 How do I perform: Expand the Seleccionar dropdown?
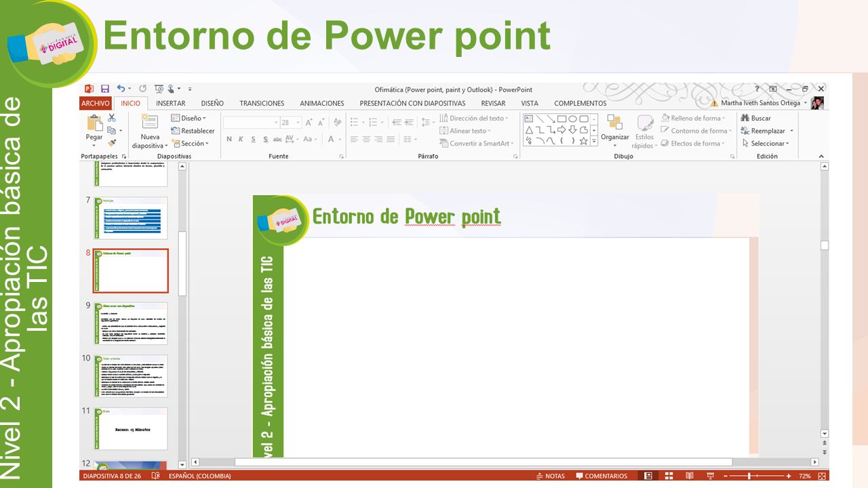click(766, 143)
